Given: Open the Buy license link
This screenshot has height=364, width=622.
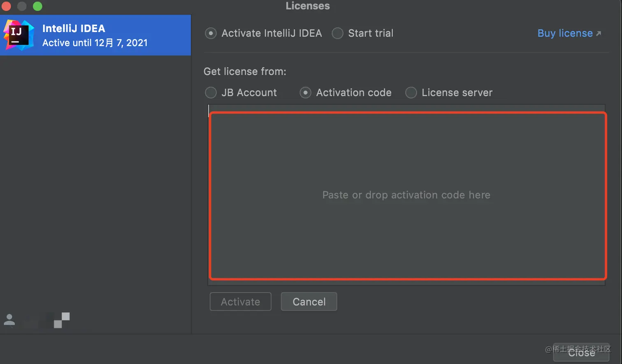Looking at the screenshot, I should click(x=569, y=33).
